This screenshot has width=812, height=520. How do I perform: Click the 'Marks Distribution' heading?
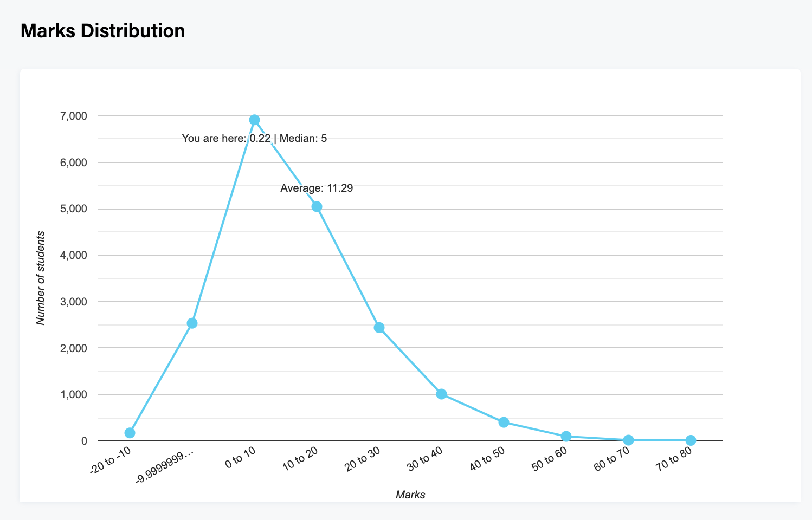click(102, 31)
